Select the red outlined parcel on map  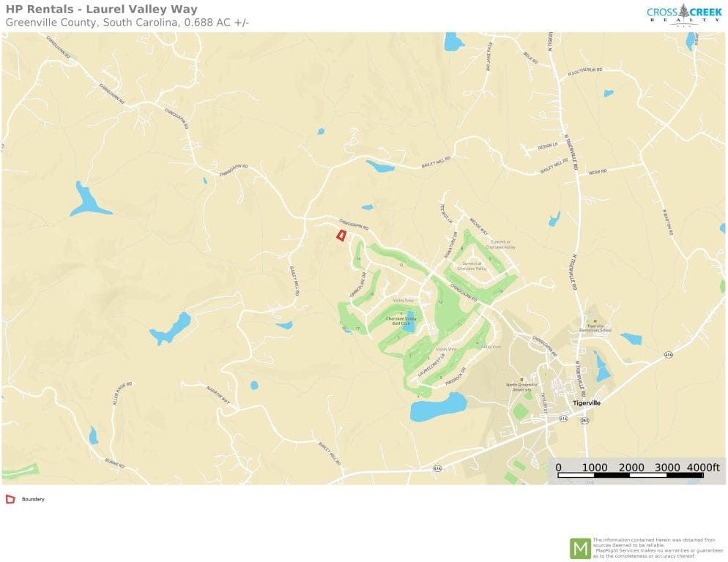(341, 236)
